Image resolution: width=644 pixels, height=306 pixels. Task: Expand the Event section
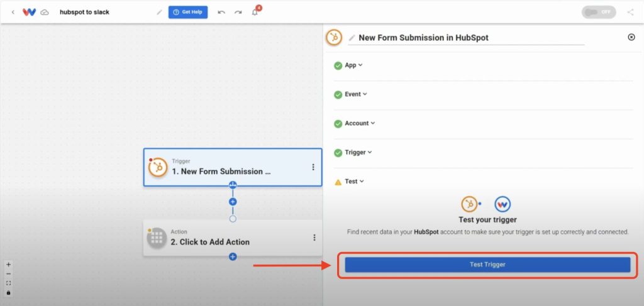pyautogui.click(x=351, y=94)
